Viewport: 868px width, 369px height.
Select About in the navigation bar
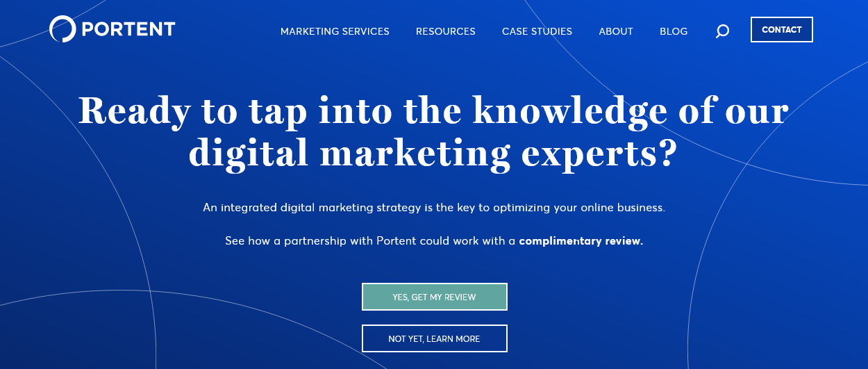[x=616, y=31]
